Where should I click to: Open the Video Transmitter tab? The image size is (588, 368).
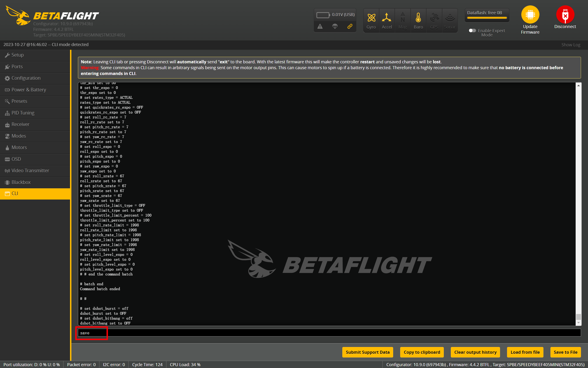[x=35, y=171]
